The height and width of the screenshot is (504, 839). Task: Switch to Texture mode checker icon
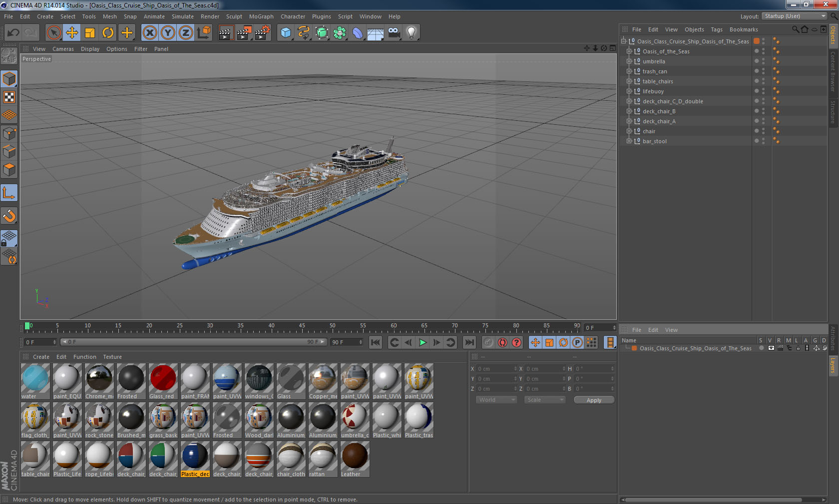9,97
